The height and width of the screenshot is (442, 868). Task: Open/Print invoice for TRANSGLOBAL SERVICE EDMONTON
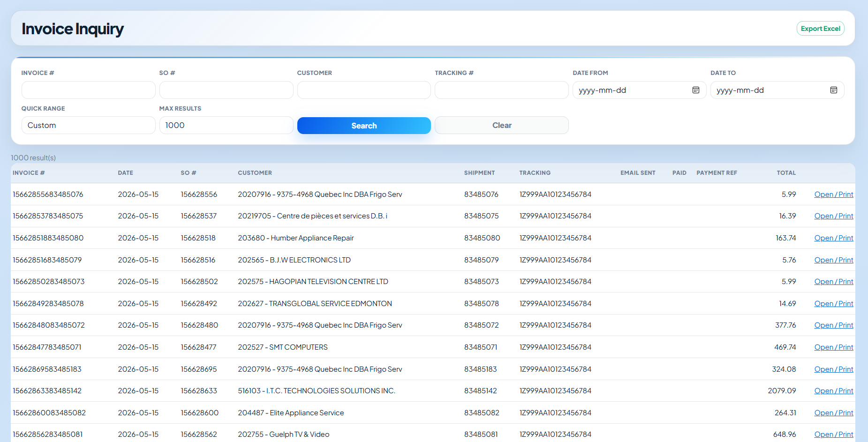pyautogui.click(x=834, y=304)
